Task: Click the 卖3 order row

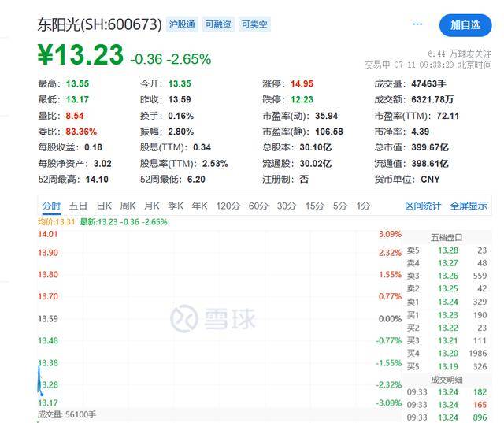Action: [447, 276]
